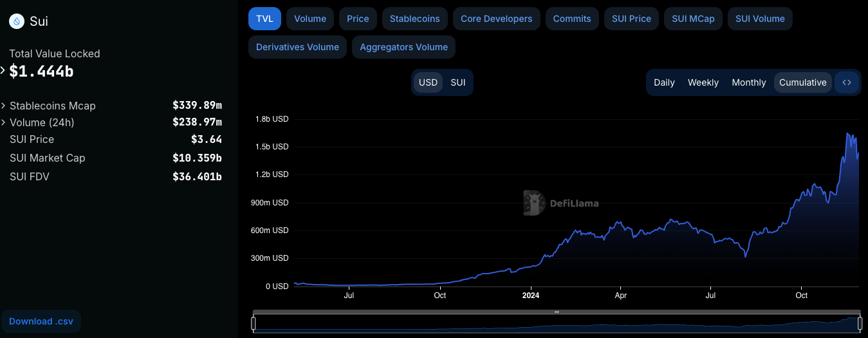Toggle the Price chart series

pos(358,19)
